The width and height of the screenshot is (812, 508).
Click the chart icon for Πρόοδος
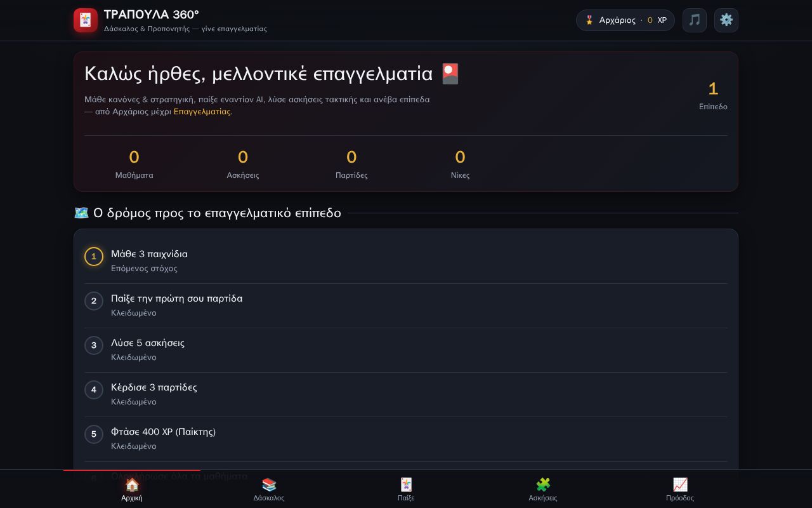(680, 485)
